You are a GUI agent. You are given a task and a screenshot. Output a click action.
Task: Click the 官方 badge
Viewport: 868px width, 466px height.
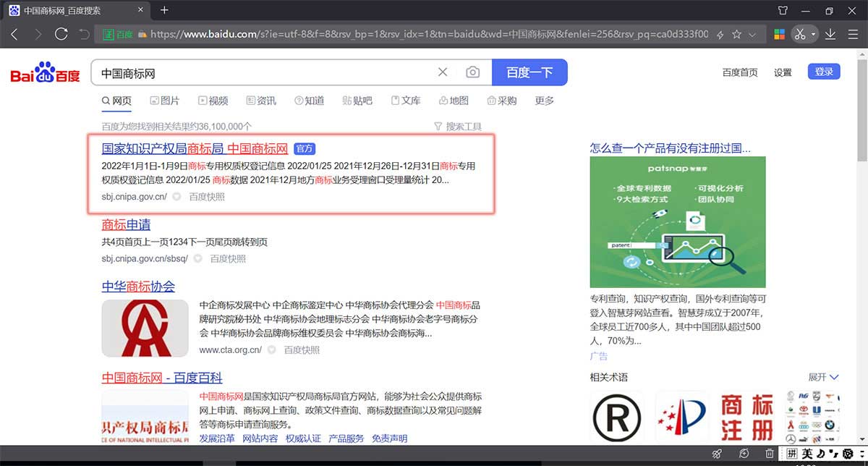point(305,148)
